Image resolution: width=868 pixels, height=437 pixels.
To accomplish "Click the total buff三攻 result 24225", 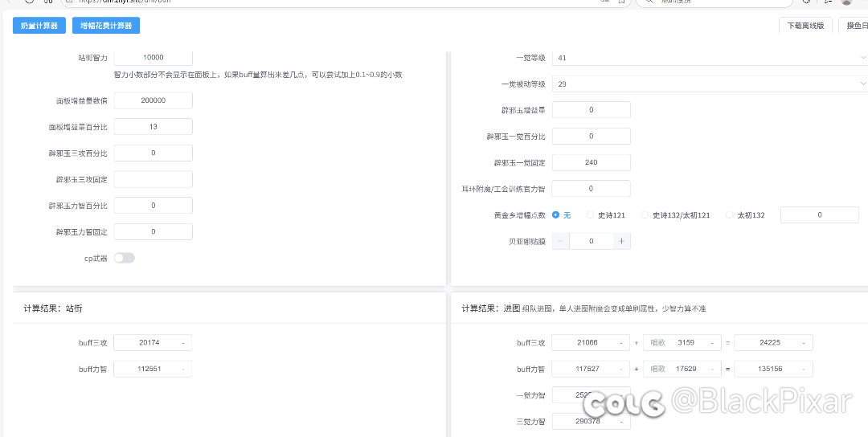I will 773,343.
